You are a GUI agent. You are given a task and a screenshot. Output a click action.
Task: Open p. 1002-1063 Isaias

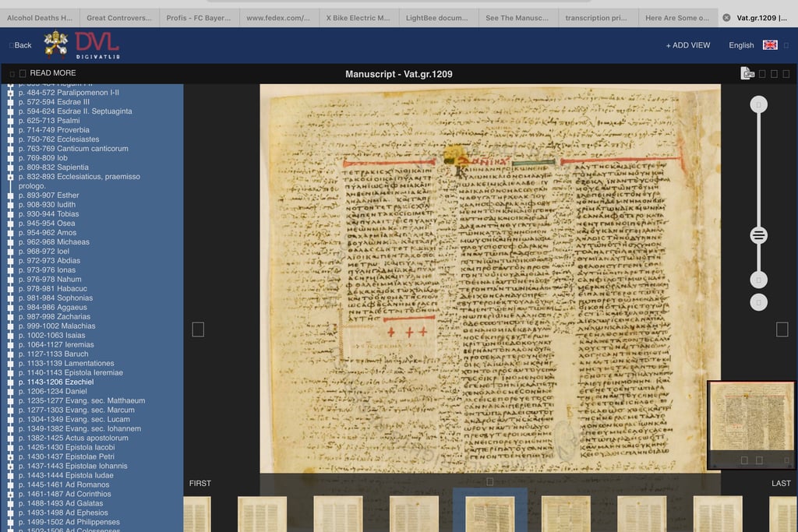coord(52,335)
